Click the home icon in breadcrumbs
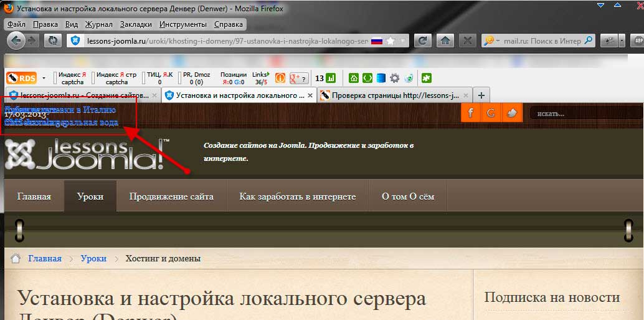The image size is (644, 320). click(x=16, y=258)
